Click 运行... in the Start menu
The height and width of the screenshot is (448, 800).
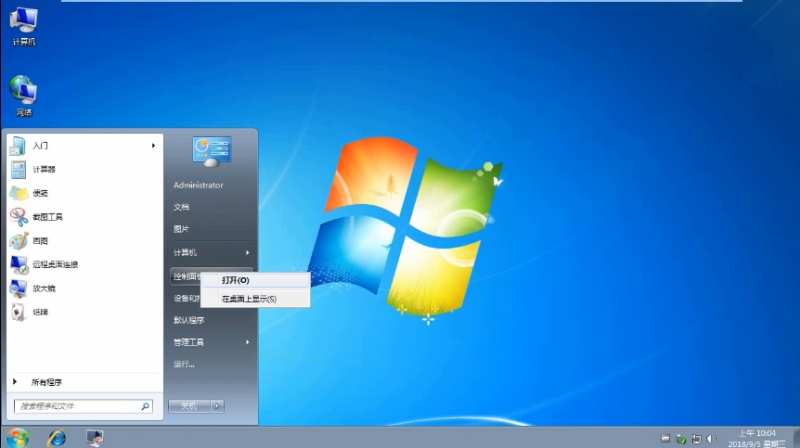(184, 364)
